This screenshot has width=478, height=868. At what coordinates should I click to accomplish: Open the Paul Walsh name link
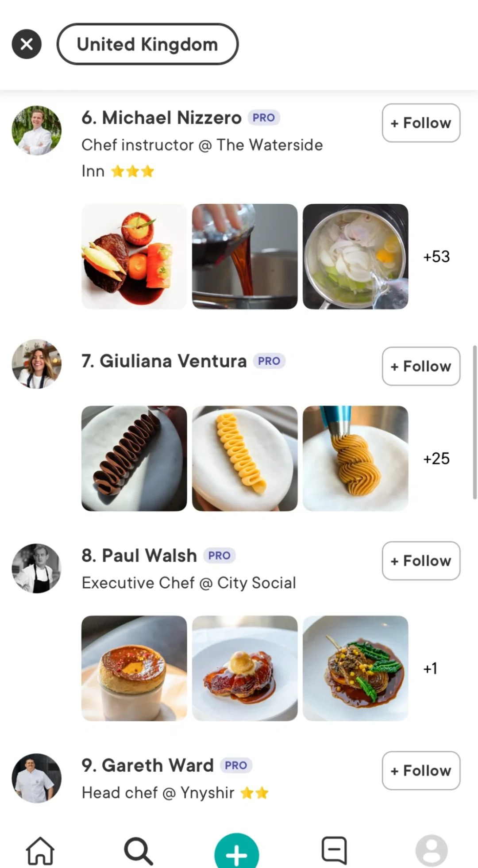point(139,555)
